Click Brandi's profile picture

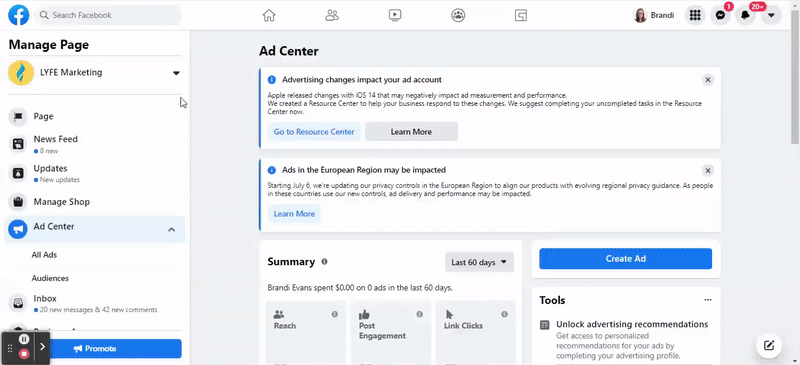coord(640,15)
